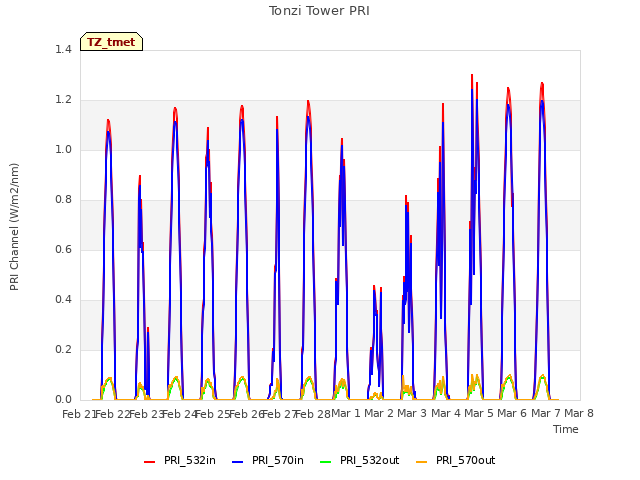This screenshot has height=480, width=640.
Task: Click the Time x-axis title
Action: (x=566, y=429)
